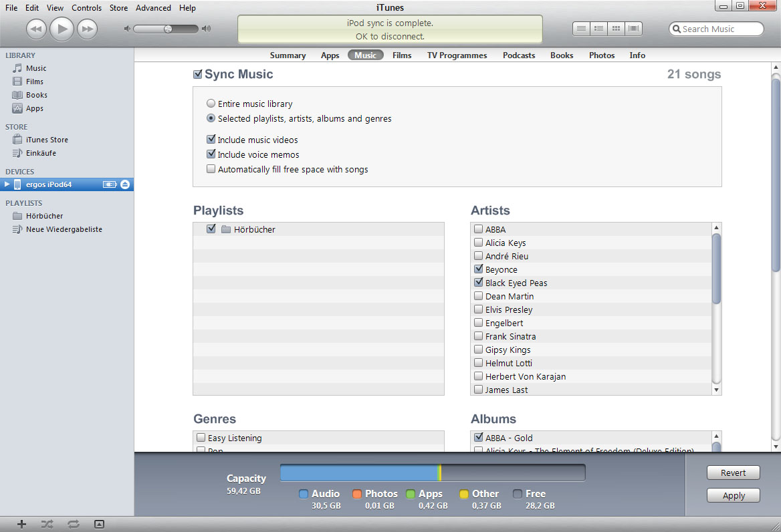Enable Automatically fill free space with songs
This screenshot has height=532, width=781.
point(211,169)
